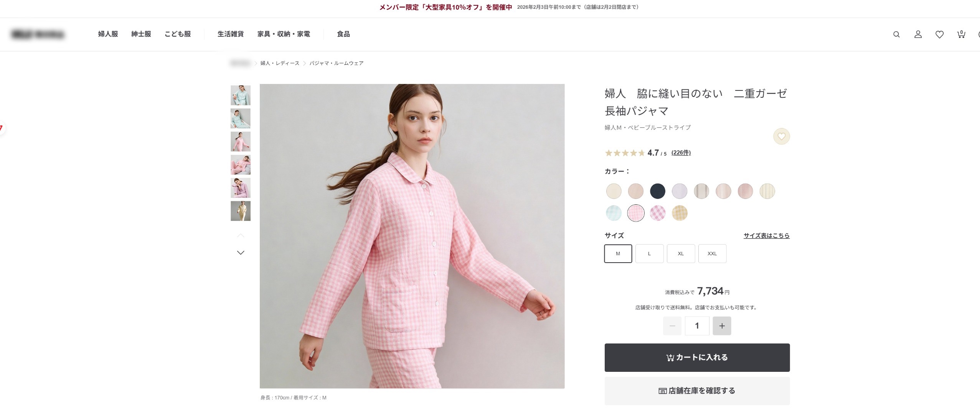View the yellow pajama thumbnail
The image size is (980, 414).
pos(241,211)
